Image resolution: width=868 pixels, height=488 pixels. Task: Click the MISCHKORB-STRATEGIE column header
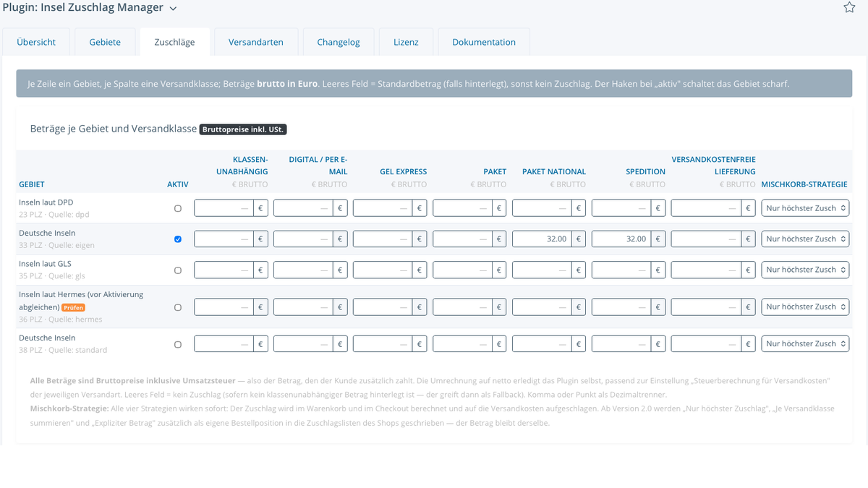[x=804, y=184]
